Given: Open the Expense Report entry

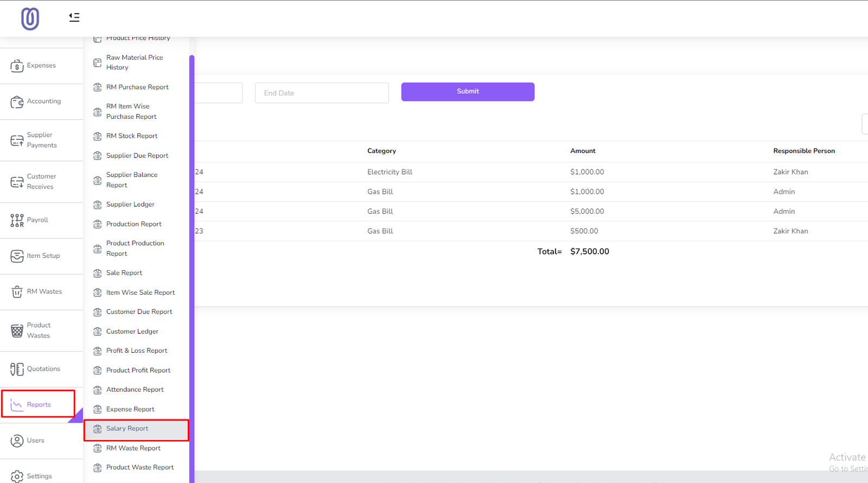Looking at the screenshot, I should (x=130, y=410).
